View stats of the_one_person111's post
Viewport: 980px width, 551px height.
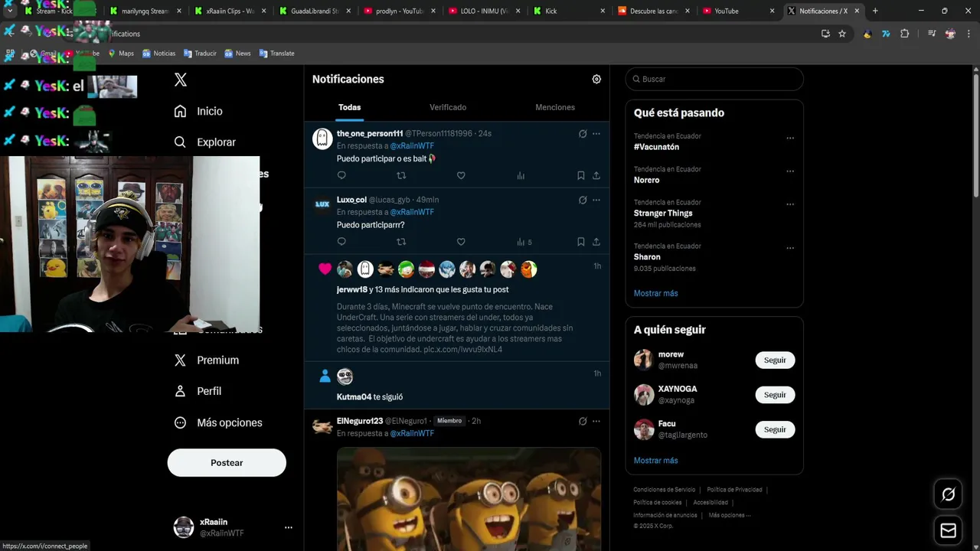click(x=521, y=175)
